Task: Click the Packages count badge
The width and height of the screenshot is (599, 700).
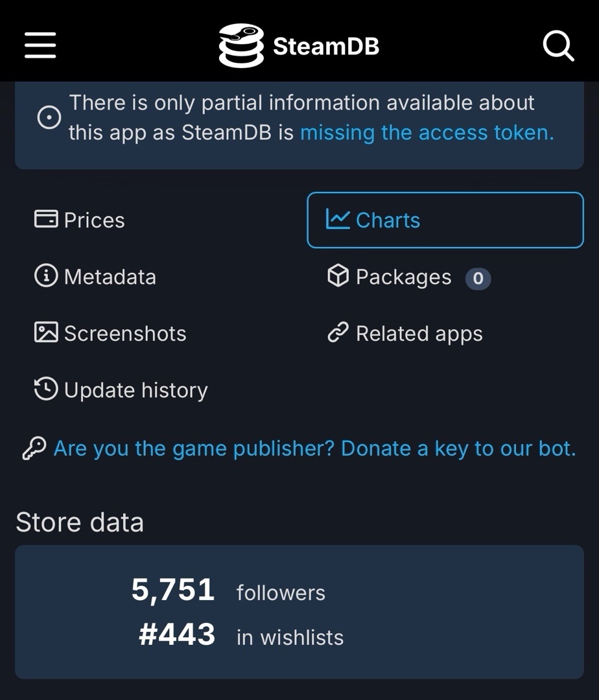Action: [x=478, y=279]
